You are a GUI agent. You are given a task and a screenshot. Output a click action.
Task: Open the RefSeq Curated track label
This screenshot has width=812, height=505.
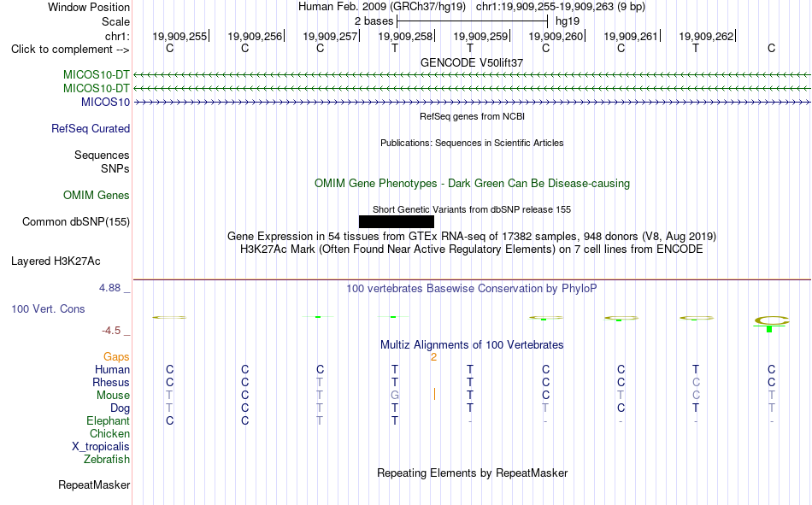91,128
